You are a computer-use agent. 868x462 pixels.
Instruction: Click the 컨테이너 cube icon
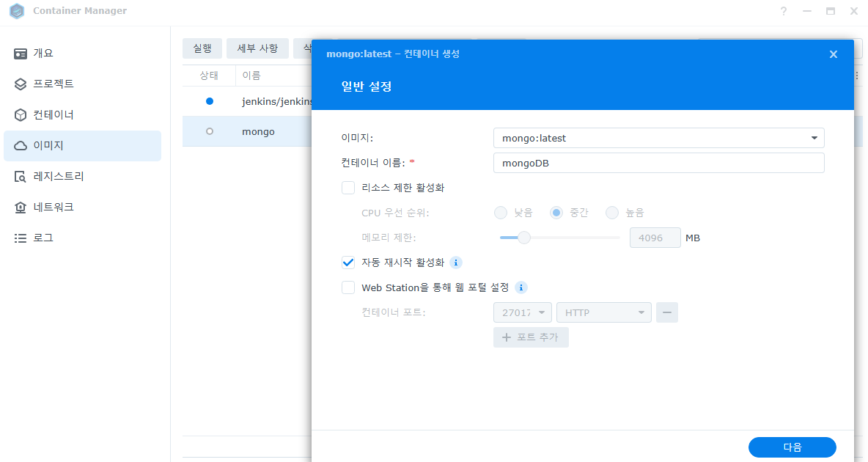pos(21,114)
